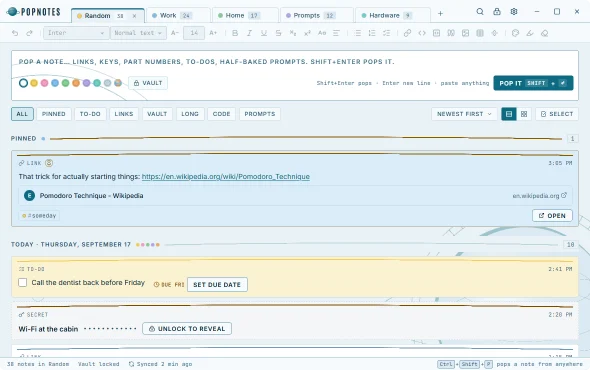This screenshot has height=370, width=590.
Task: Insert a hyperlink from toolbar
Action: point(408,33)
